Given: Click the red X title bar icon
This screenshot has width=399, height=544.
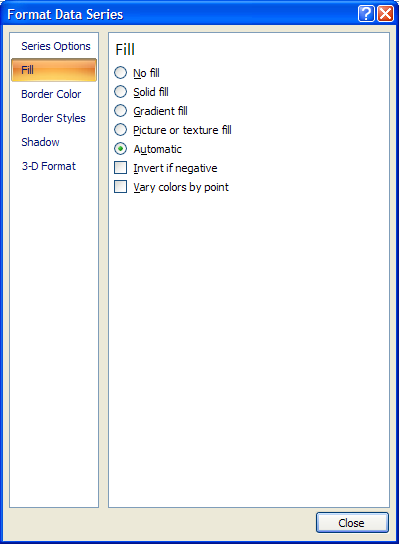Looking at the screenshot, I should tap(385, 14).
